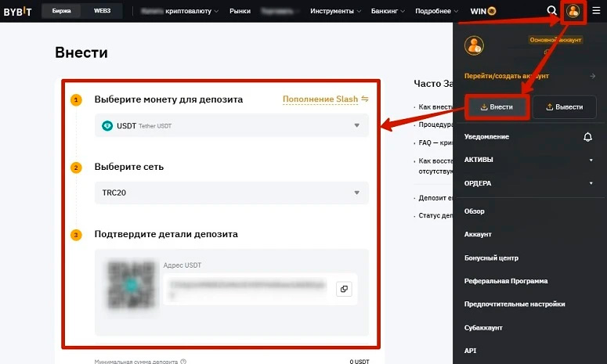Open the TRC20 network dropdown
Image resolution: width=607 pixels, height=364 pixels.
click(231, 193)
